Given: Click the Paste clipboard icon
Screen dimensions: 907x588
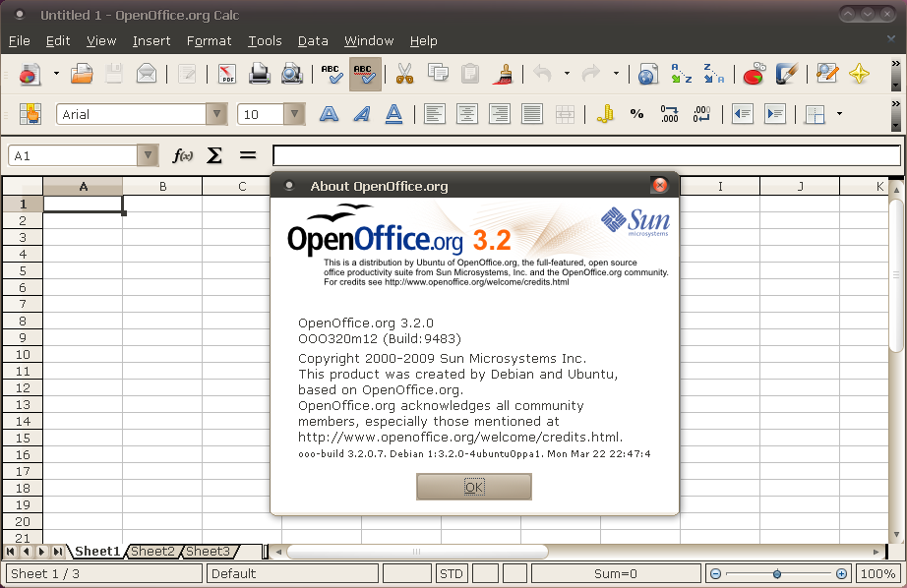Looking at the screenshot, I should (470, 74).
